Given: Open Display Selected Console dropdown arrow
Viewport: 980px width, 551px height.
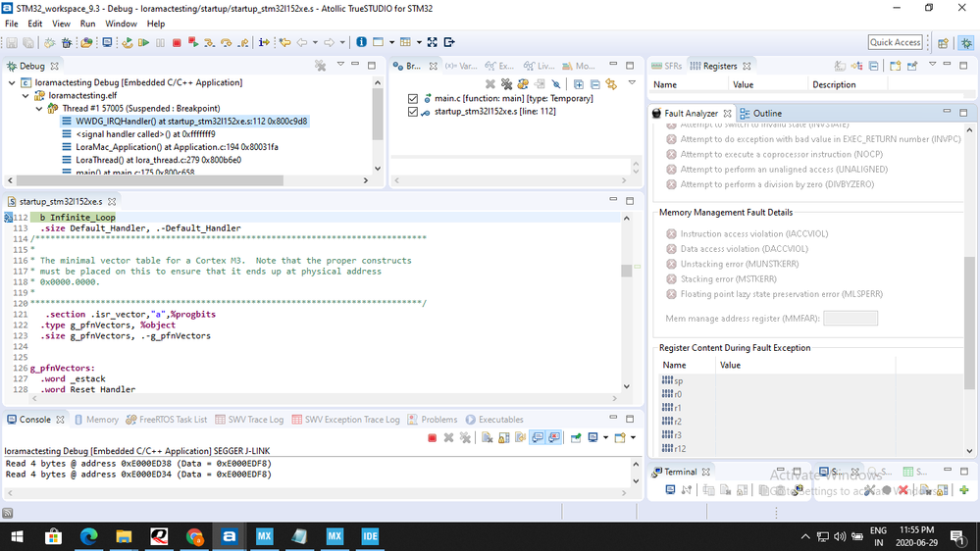Looking at the screenshot, I should point(605,438).
